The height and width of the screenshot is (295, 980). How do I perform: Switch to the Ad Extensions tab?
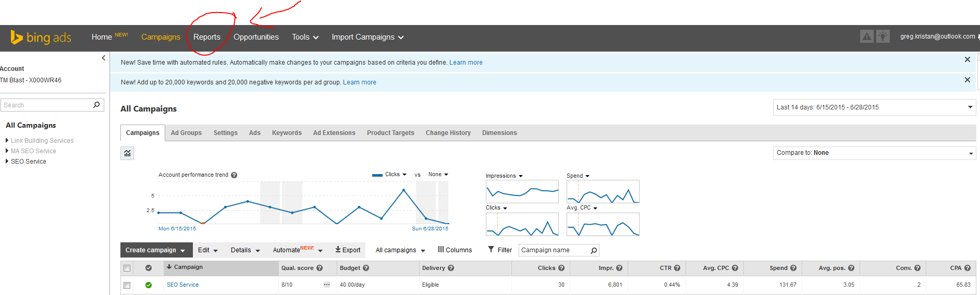[334, 133]
